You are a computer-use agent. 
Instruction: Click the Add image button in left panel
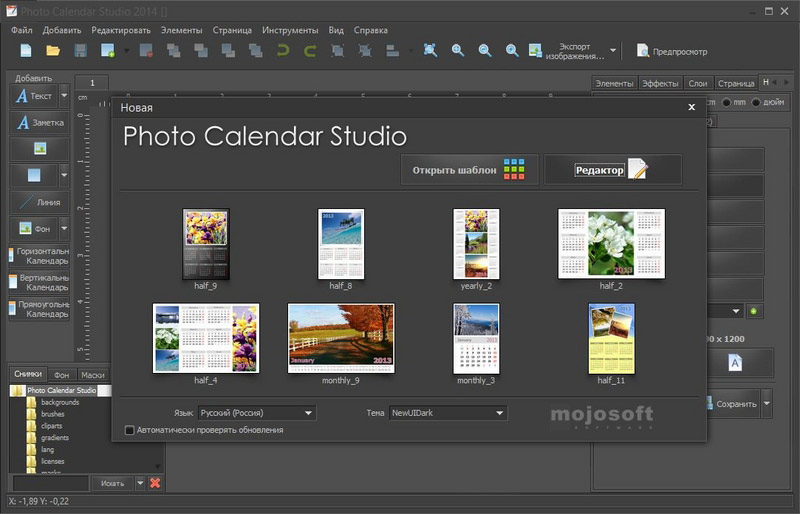tap(40, 149)
